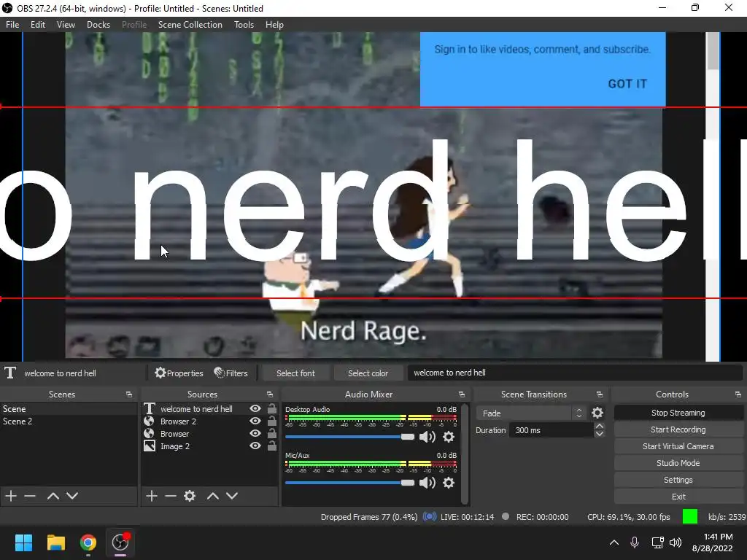Pop out the Scene Transitions dock
Viewport: 747px width, 560px height.
click(x=600, y=394)
